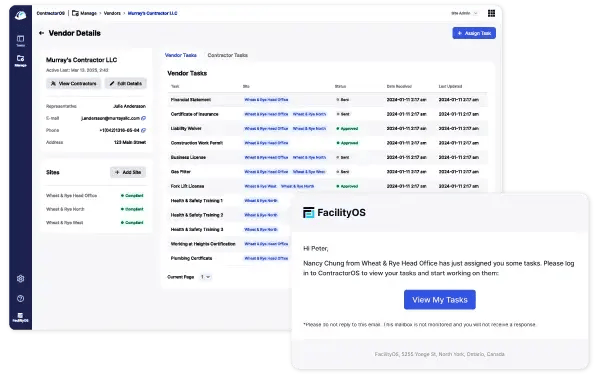Open the Site Admin dropdown
This screenshot has height=376, width=600.
pyautogui.click(x=464, y=13)
